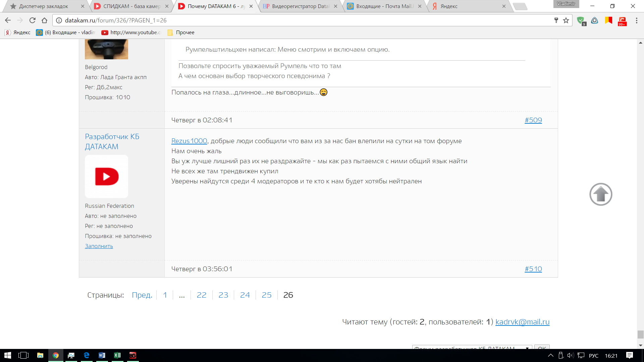Switch to СПИДКАМ browser tab
This screenshot has height=362, width=644.
(x=131, y=6)
